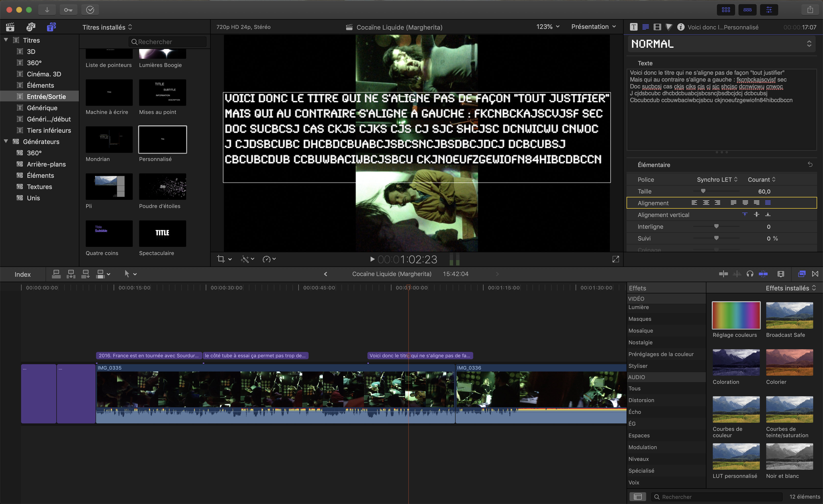823x504 pixels.
Task: Open the Courant font style popup
Action: [x=762, y=179]
